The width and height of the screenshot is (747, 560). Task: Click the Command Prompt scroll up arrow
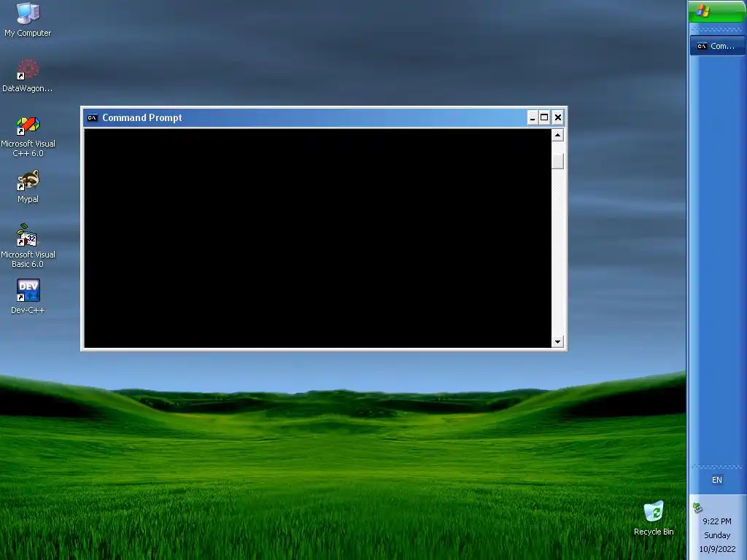click(557, 135)
